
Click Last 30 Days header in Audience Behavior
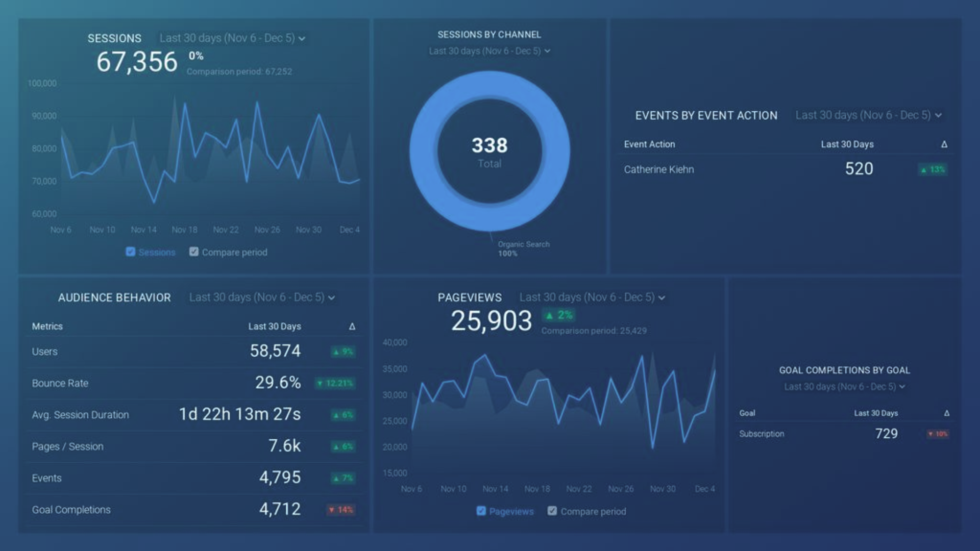(275, 327)
